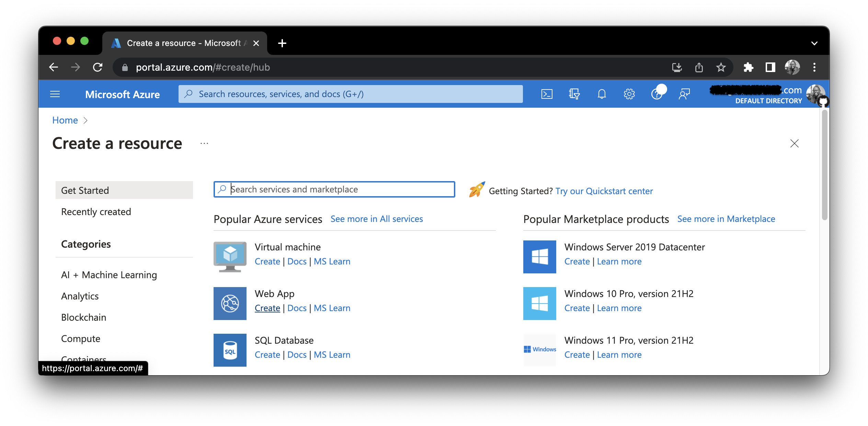Click the SQL Database service icon
This screenshot has height=426, width=868.
(230, 350)
